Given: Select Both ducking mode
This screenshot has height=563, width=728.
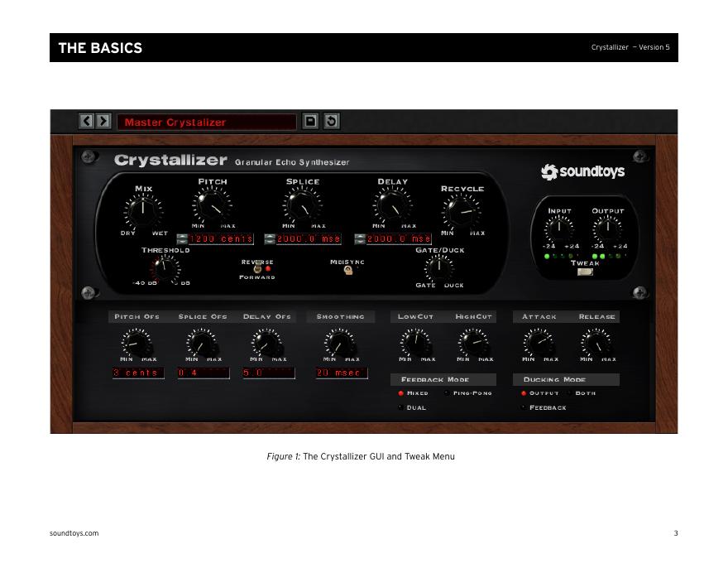Looking at the screenshot, I should [x=570, y=393].
